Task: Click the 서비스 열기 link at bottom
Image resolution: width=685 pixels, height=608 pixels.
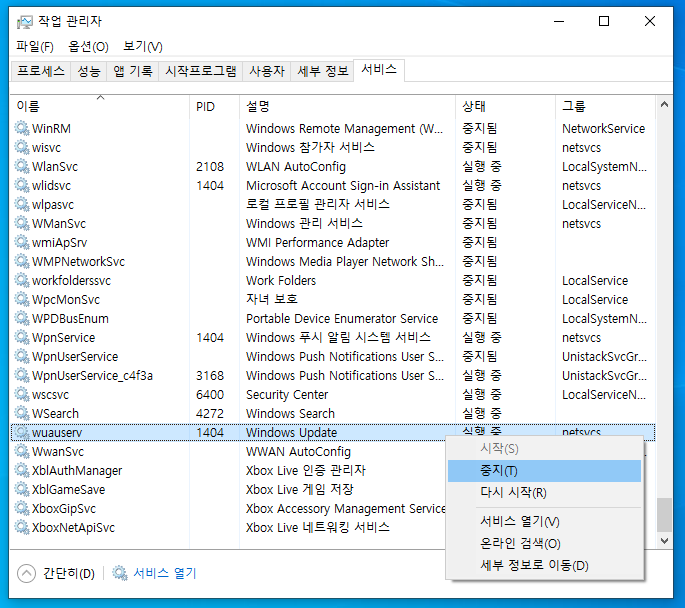Action: point(165,573)
